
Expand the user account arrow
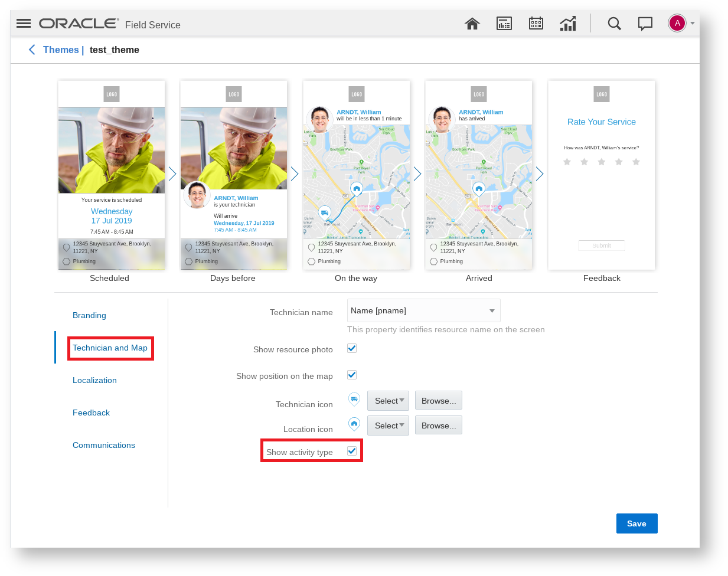click(x=693, y=24)
